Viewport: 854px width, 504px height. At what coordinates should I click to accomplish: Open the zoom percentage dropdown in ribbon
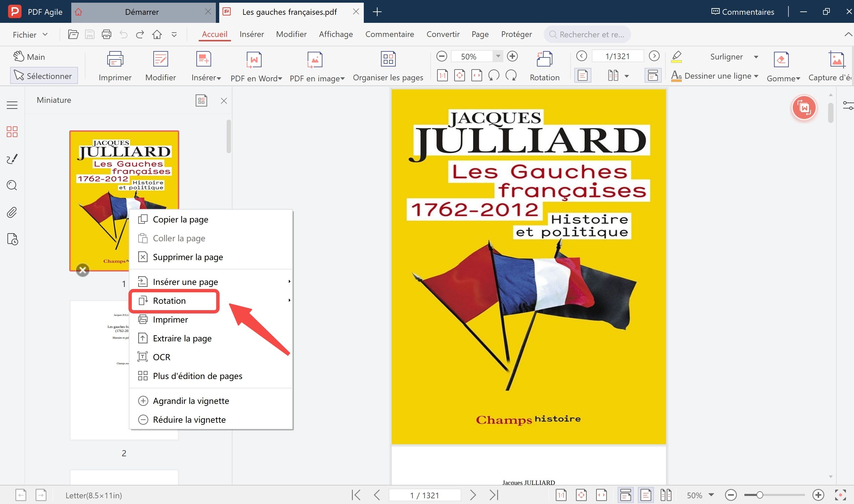click(498, 56)
